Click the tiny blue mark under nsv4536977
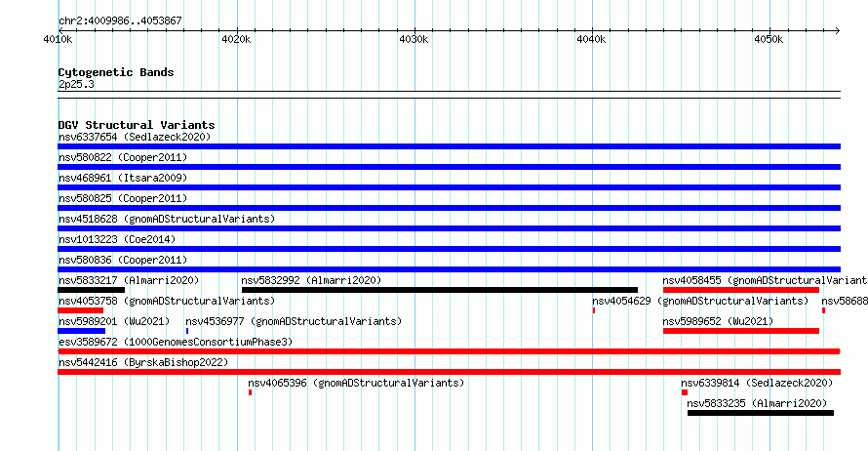Screen dimensions: 868x451 pos(187,331)
